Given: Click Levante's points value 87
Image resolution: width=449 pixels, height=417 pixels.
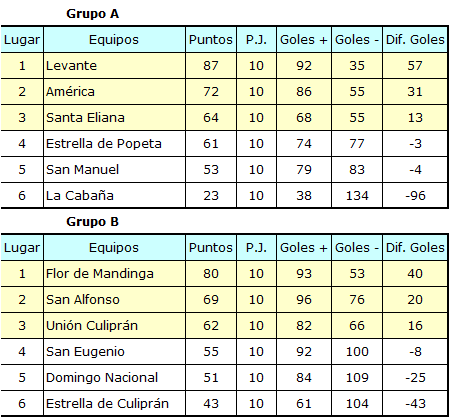Looking at the screenshot, I should [x=211, y=66].
